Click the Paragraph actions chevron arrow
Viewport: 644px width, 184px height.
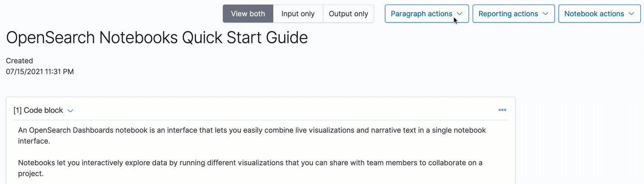(460, 14)
